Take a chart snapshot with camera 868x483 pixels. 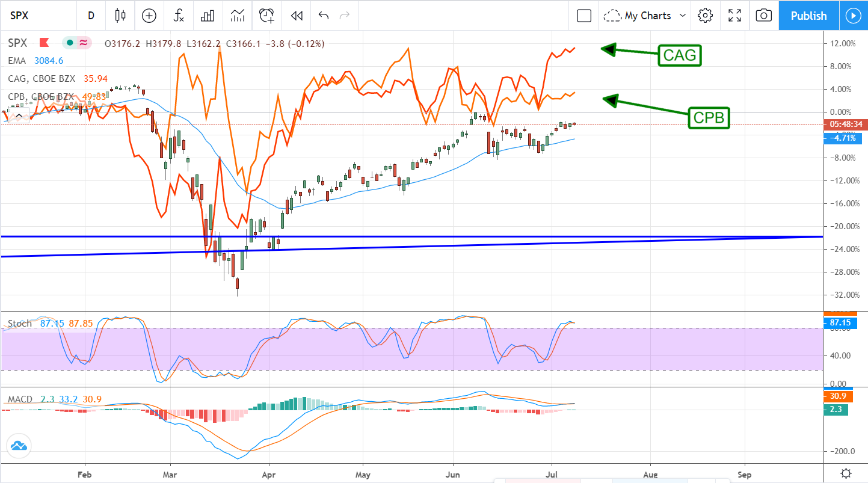(x=763, y=16)
